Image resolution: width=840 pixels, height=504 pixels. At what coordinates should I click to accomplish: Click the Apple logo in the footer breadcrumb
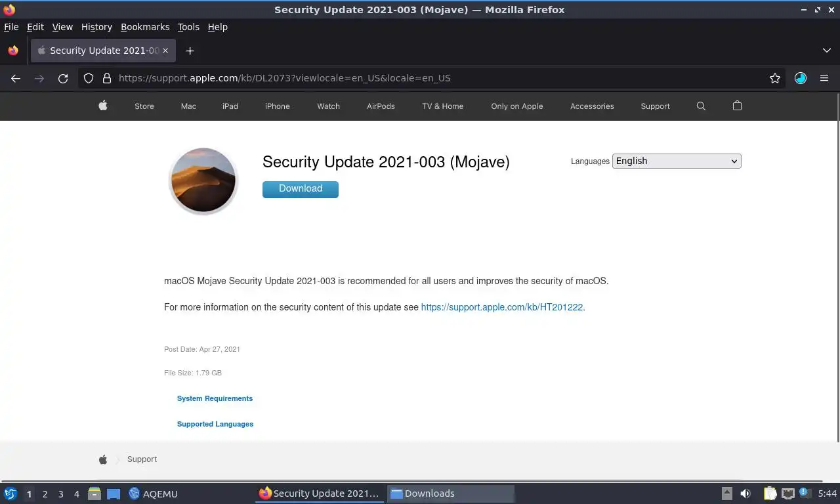tap(103, 459)
